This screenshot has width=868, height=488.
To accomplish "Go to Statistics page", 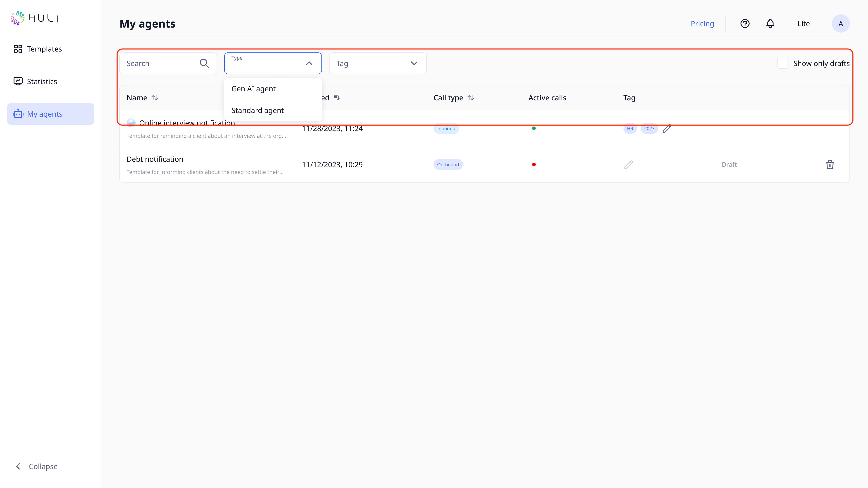I will [x=42, y=82].
